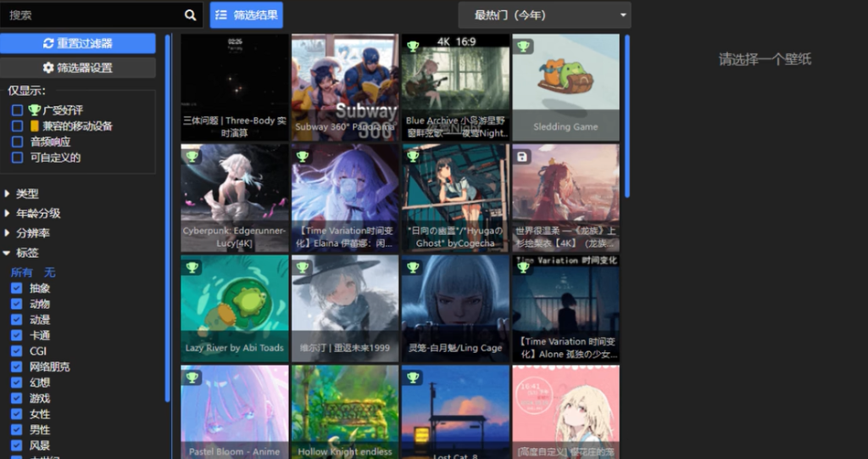
Task: Click trophy badge on Elaina Time Variation thumbnail
Action: pos(303,157)
